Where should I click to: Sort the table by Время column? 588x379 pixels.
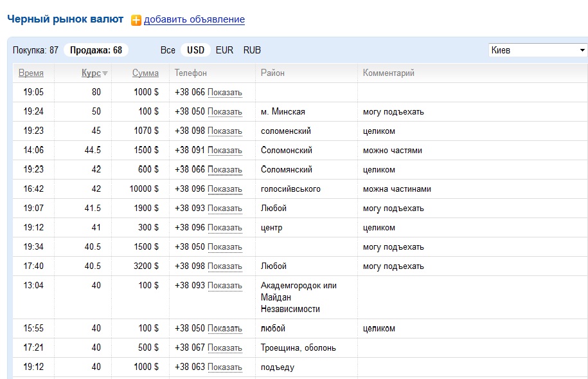pos(31,73)
